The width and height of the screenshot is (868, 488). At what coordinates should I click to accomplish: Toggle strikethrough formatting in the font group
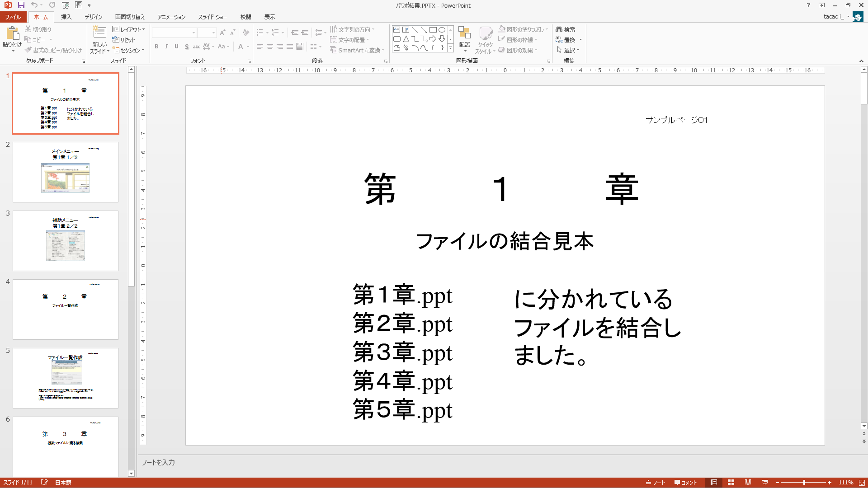pos(196,47)
